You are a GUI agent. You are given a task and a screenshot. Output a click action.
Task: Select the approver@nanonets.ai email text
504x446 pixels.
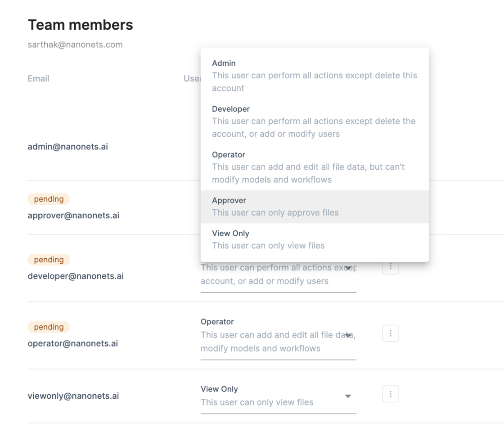tap(73, 216)
